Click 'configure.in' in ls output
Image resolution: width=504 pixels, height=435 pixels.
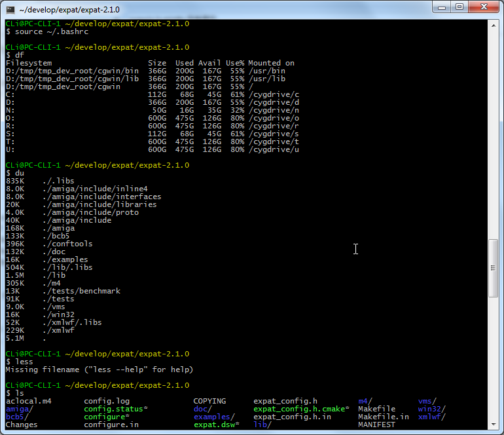111,425
